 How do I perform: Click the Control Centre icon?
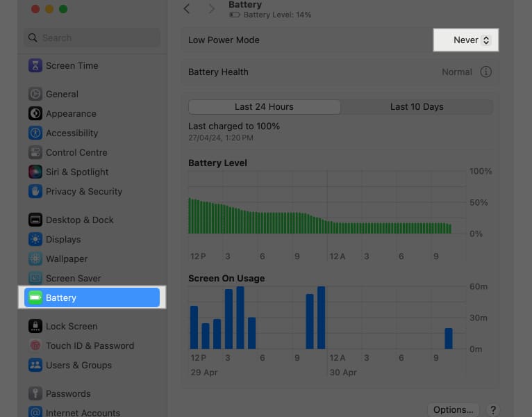click(35, 152)
